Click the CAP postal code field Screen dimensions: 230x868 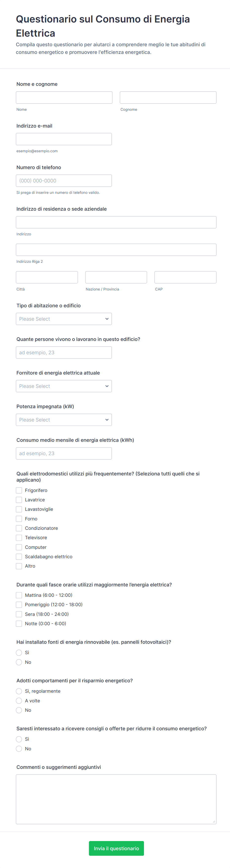coord(185,277)
